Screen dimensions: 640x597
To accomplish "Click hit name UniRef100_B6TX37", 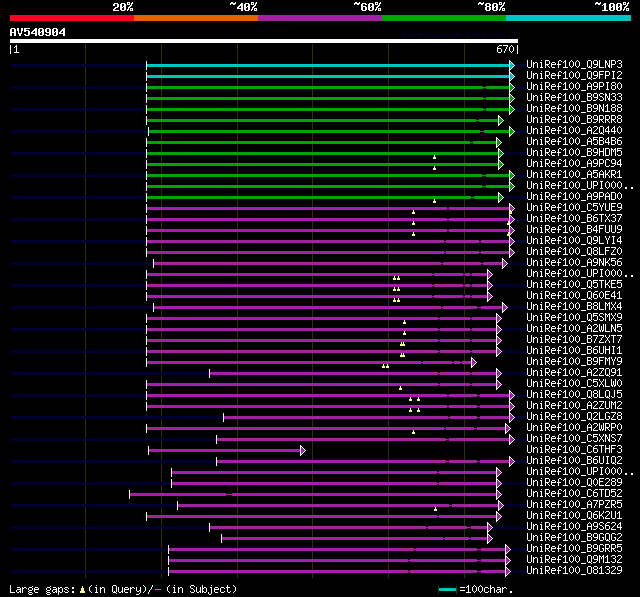I will [x=574, y=219].
